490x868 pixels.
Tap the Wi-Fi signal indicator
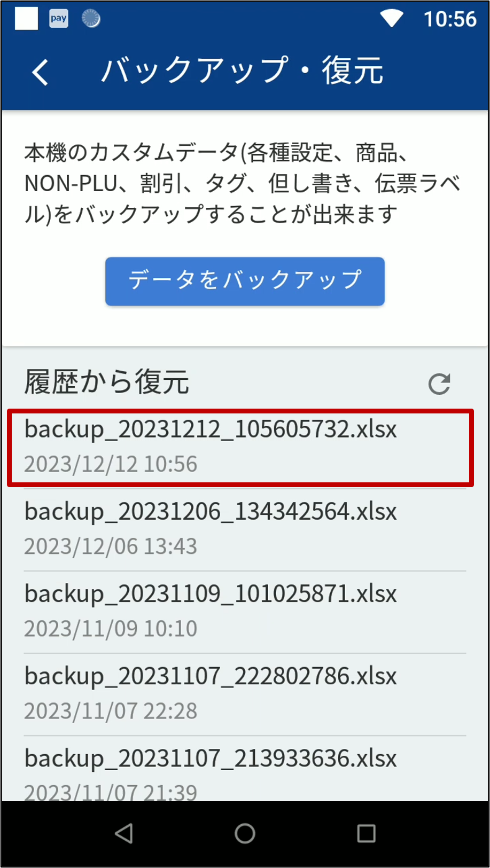(x=392, y=19)
